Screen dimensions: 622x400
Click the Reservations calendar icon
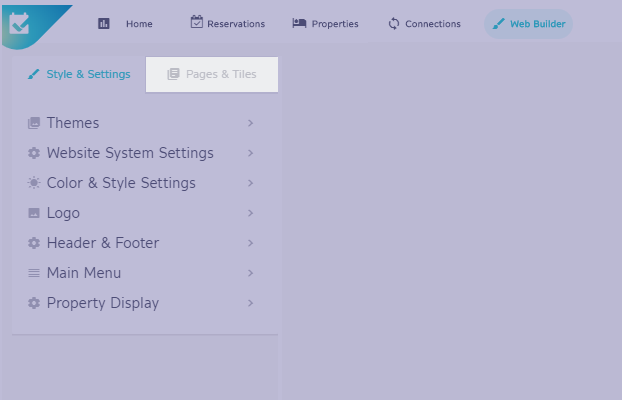click(x=196, y=22)
